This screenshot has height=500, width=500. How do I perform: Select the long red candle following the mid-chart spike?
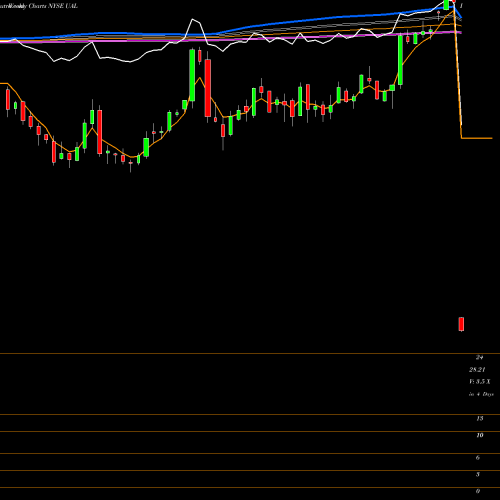[x=208, y=88]
